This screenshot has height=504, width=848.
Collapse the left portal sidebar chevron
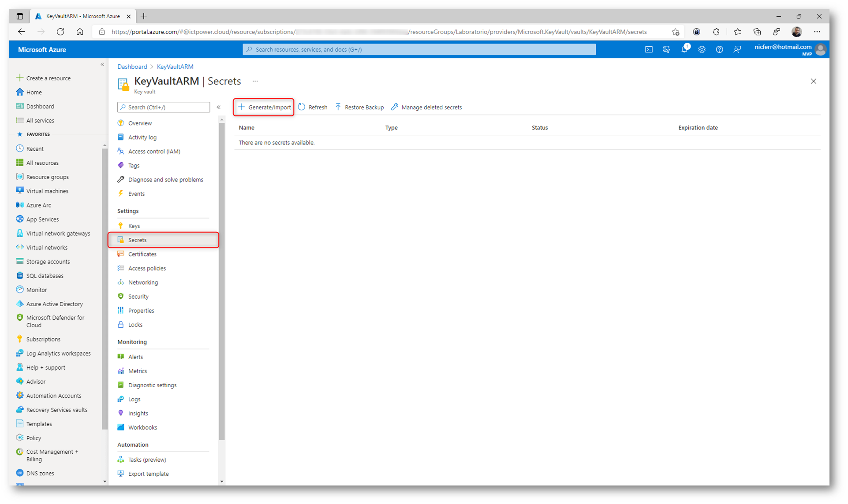(x=102, y=65)
